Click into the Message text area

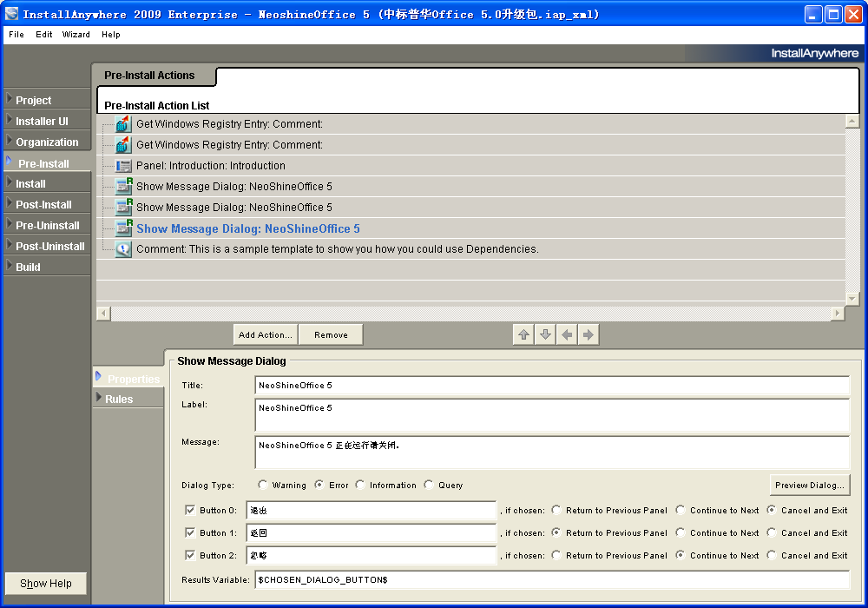pos(552,453)
